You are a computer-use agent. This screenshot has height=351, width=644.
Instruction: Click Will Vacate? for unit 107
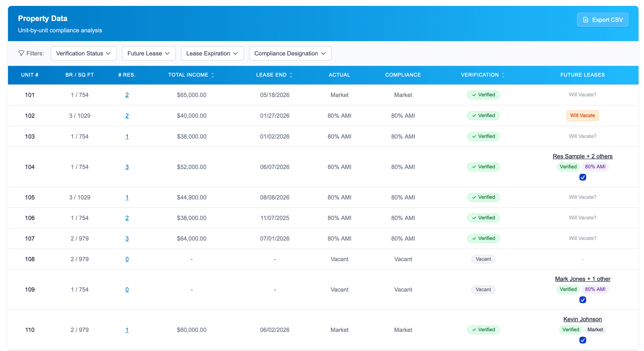click(583, 238)
